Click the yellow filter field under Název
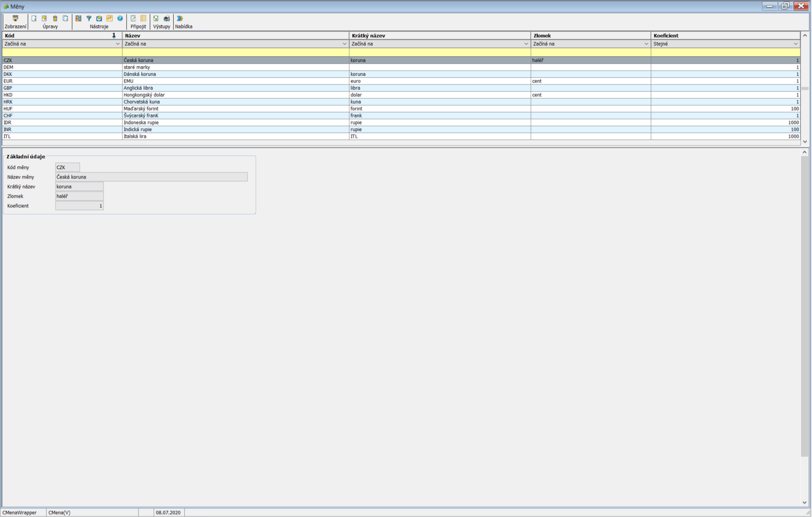 point(235,52)
